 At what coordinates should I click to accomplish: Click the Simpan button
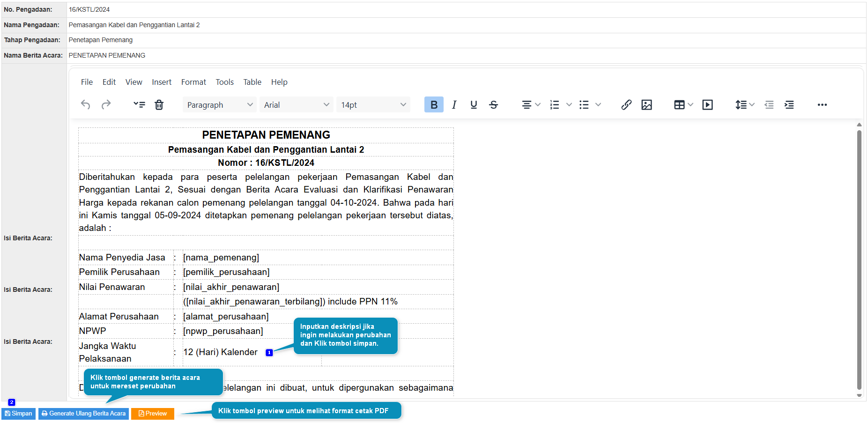pos(19,414)
